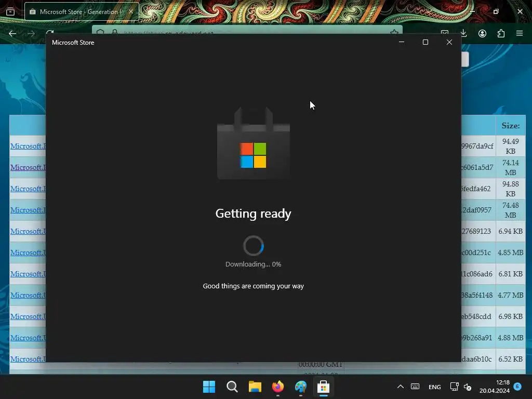Open the network status tray icon

454,387
